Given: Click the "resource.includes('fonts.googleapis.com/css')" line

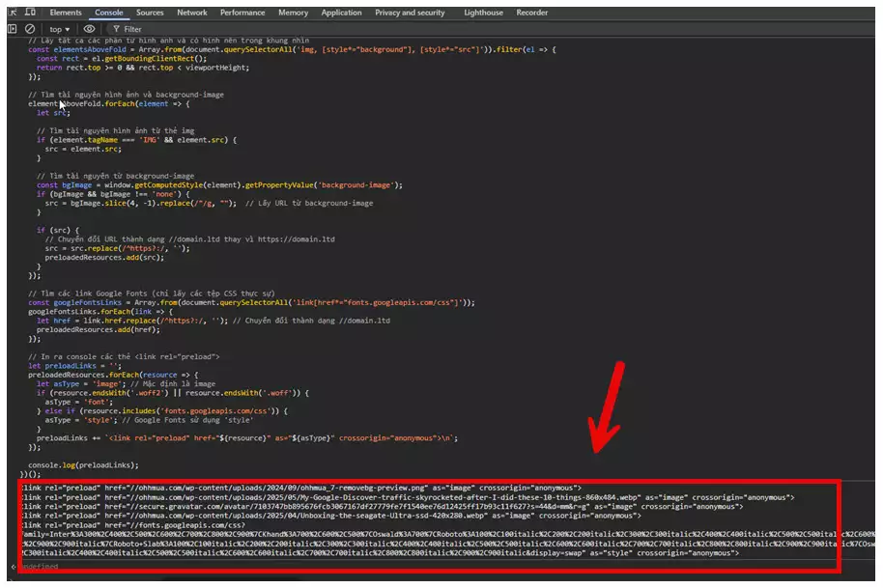Looking at the screenshot, I should [x=162, y=410].
